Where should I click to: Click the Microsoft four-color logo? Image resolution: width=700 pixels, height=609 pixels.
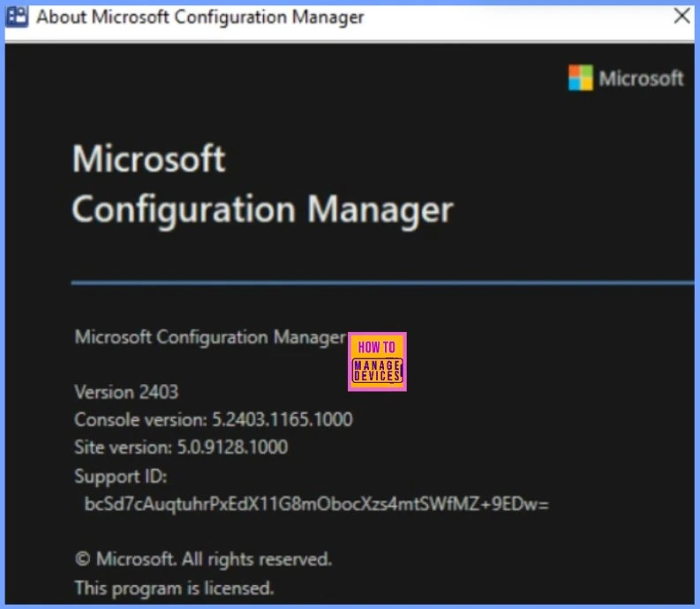point(580,78)
